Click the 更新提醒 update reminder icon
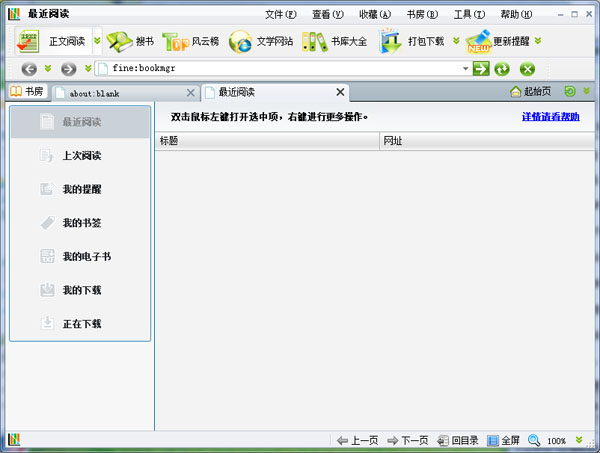Image resolution: width=600 pixels, height=453 pixels. pos(478,41)
